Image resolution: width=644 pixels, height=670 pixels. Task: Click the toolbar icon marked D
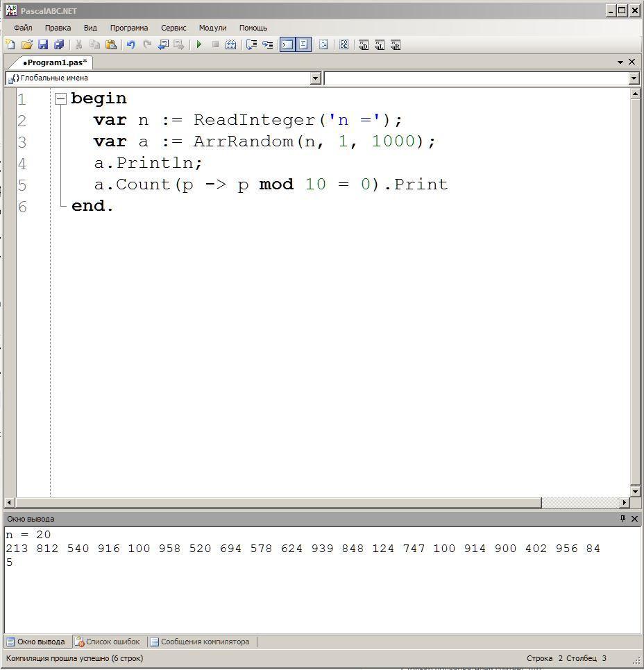tap(364, 44)
